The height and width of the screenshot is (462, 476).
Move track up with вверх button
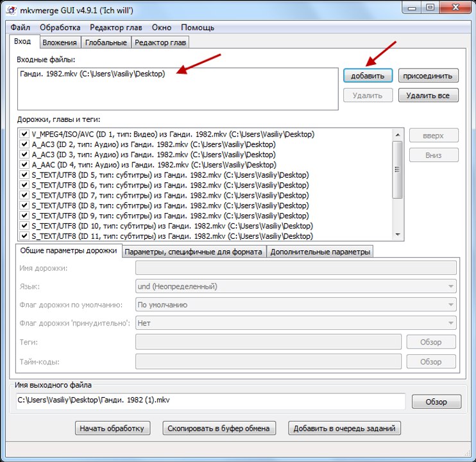[434, 135]
